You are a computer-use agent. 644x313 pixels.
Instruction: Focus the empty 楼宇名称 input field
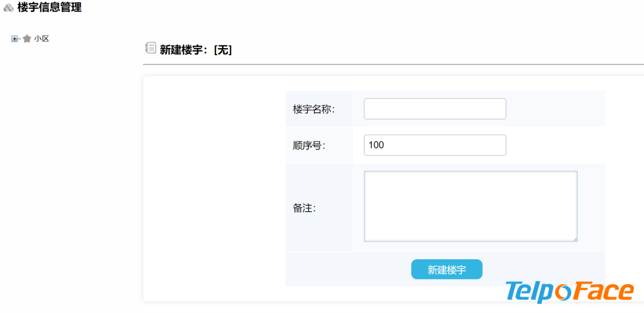[x=435, y=109]
